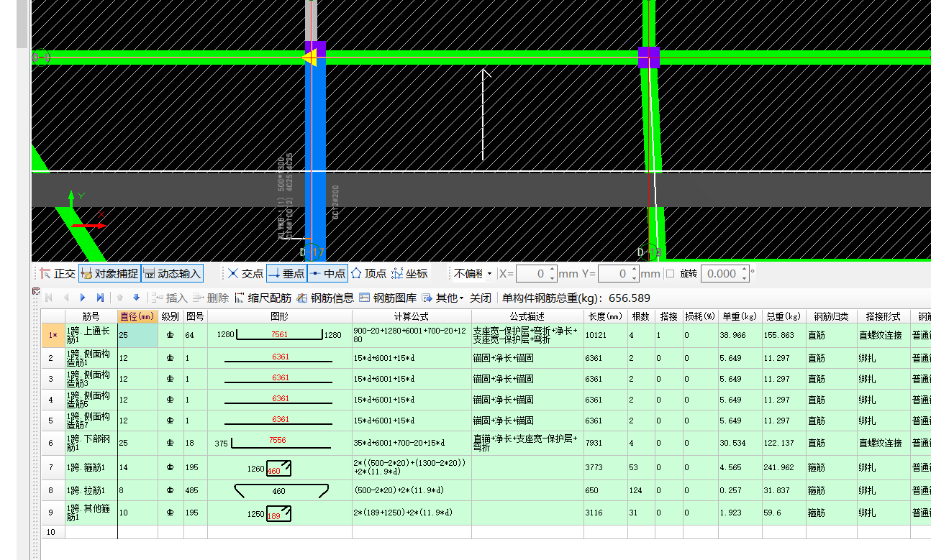The height and width of the screenshot is (560, 931).
Task: Open 钢筋信息 rebar information
Action: (x=325, y=298)
